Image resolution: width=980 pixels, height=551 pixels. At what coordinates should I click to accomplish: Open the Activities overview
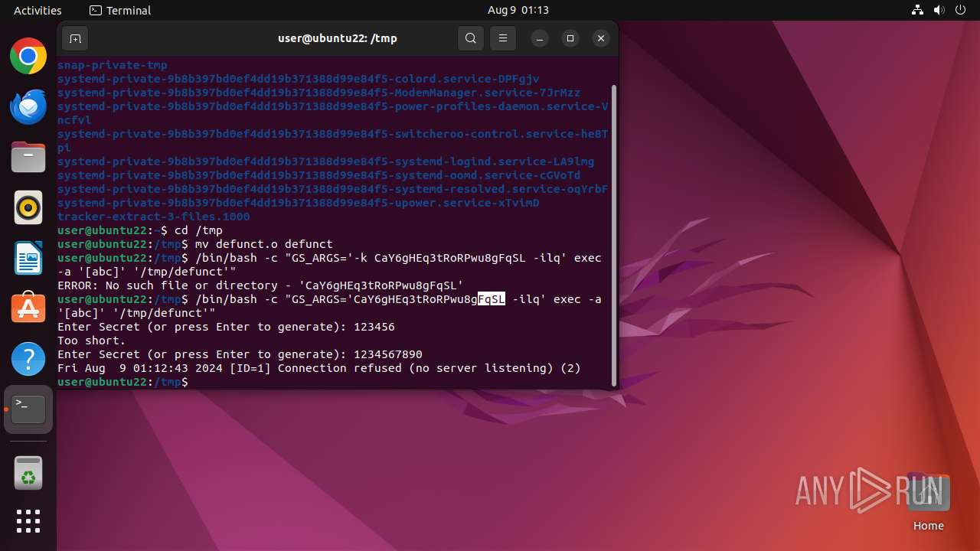point(38,10)
